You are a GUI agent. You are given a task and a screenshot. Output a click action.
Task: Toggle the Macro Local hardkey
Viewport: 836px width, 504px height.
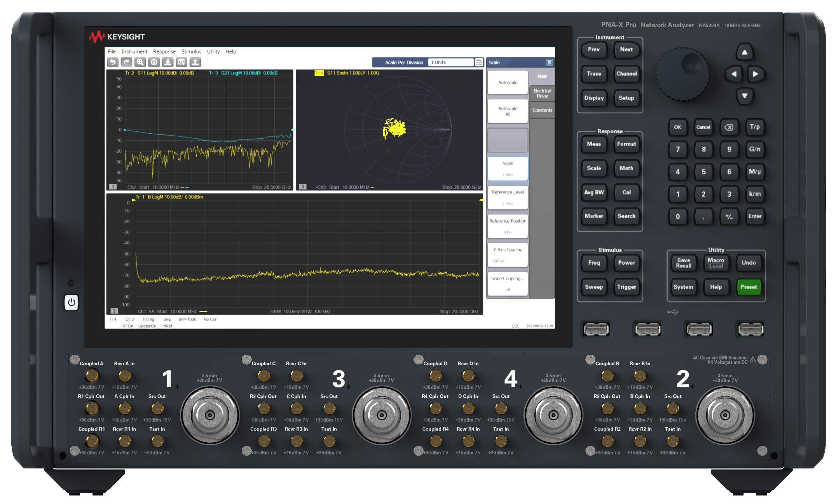[x=716, y=263]
